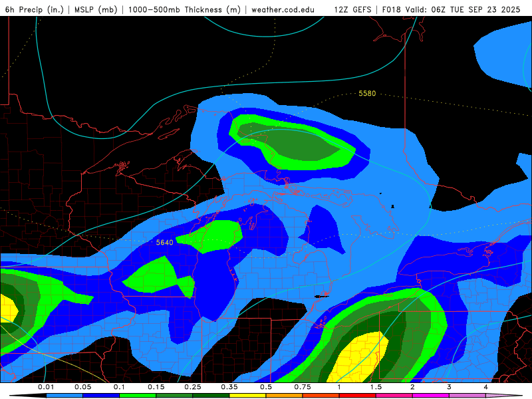Click the legend value 3
Screen dimensions: 532x399
(450, 387)
